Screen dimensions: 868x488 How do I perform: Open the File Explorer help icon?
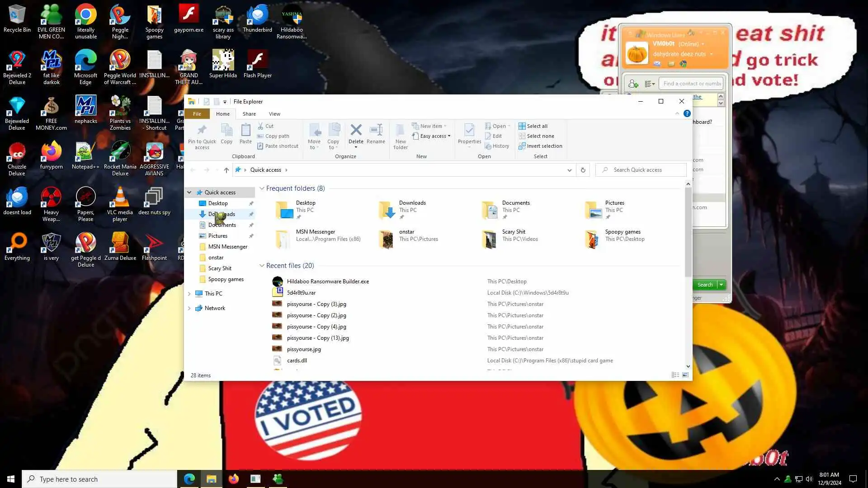pyautogui.click(x=687, y=114)
